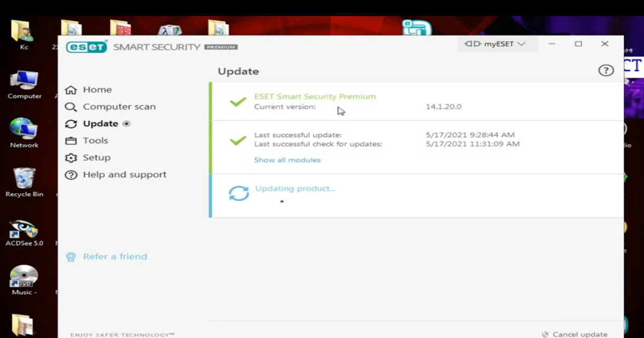Open the Computer desktop icon
Viewport: 644px width, 338px height.
pos(24,85)
